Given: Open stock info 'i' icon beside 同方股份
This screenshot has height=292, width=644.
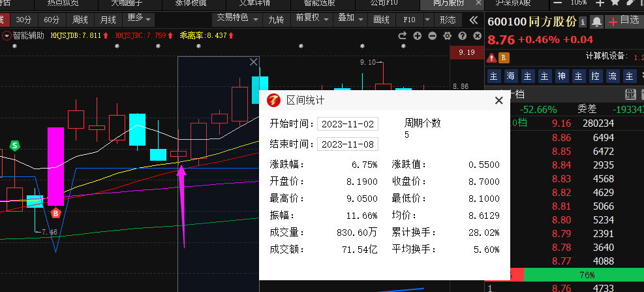Looking at the screenshot, I should 583,22.
